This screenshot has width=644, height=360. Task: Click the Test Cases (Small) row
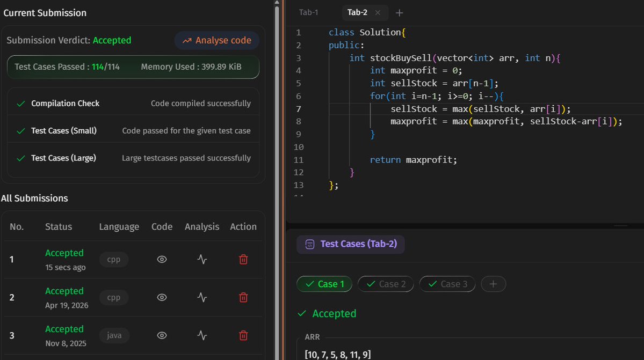(x=133, y=130)
